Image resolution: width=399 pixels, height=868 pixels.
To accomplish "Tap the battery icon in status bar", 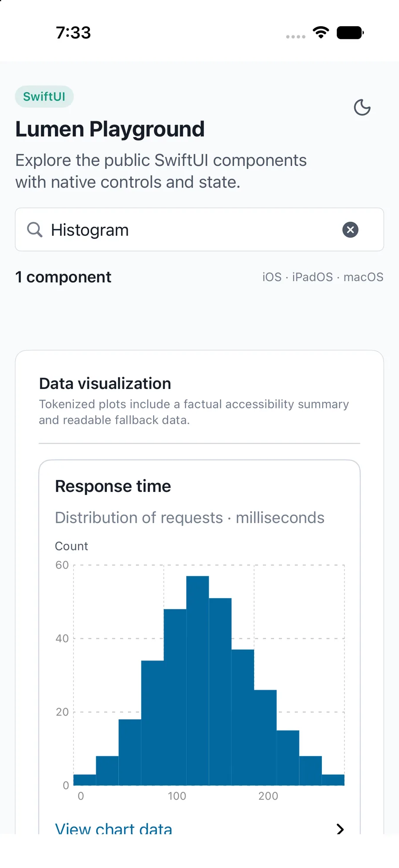I will coord(350,32).
